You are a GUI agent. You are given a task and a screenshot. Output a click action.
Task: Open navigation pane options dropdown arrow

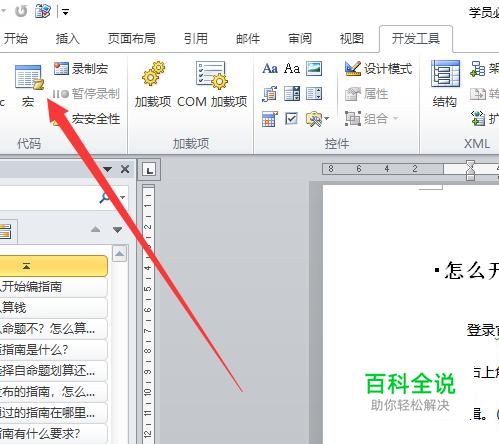(107, 169)
